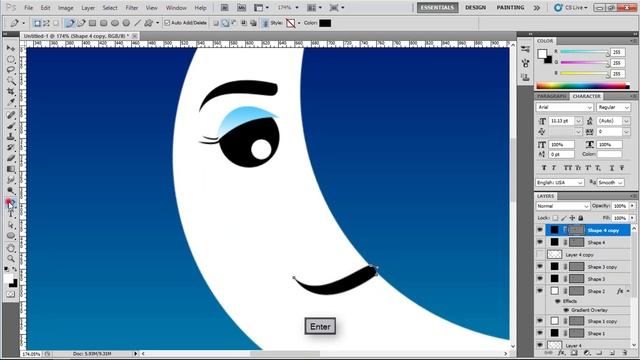The image size is (640, 360).
Task: Click the Shape Layers mode icon
Action: point(37,23)
